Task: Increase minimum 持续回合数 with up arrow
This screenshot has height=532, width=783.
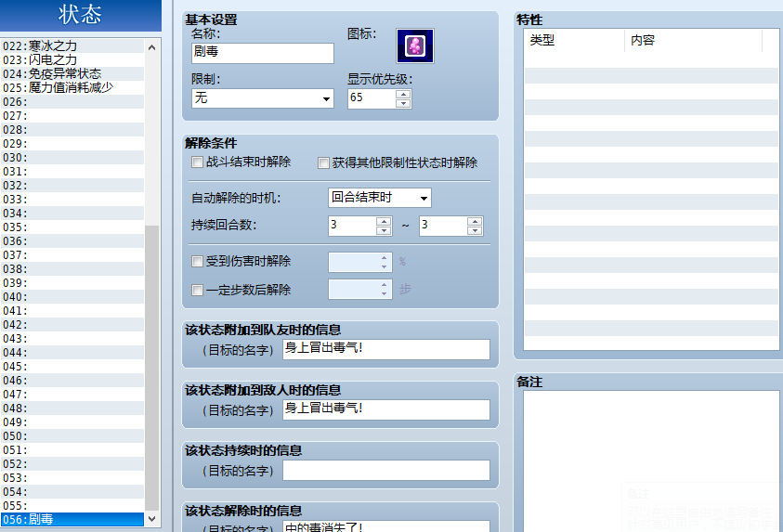Action: (384, 222)
